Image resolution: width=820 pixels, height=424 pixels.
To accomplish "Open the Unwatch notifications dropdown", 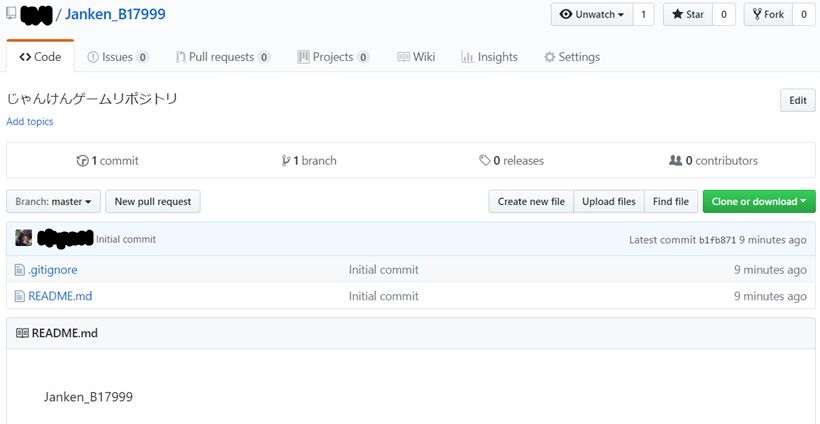I will [593, 15].
